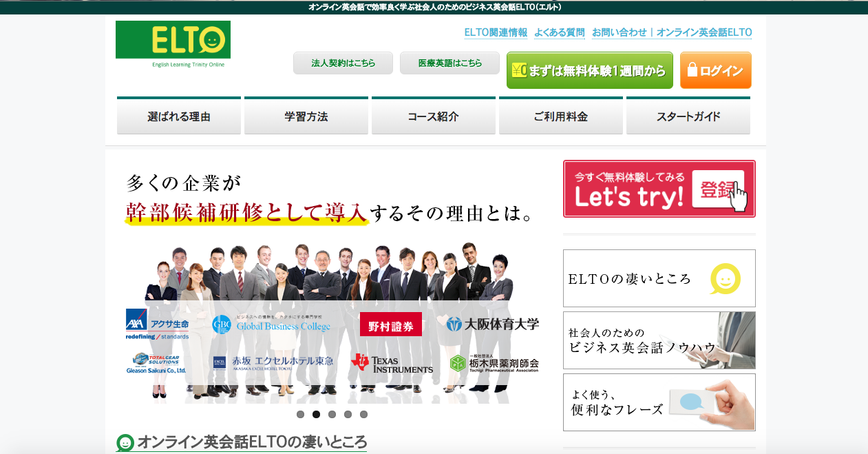Click the Gleason Sakuni Co., Ltd. logo
This screenshot has height=454, width=868.
(156, 363)
